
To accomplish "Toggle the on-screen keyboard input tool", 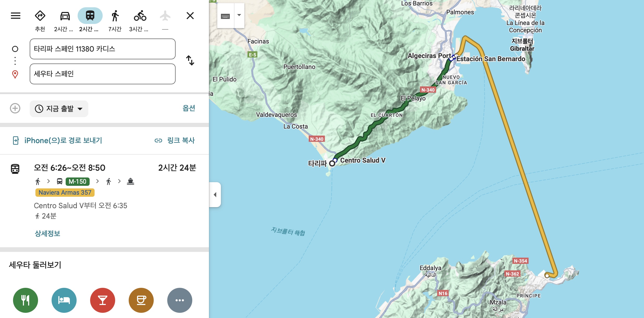I will (225, 16).
